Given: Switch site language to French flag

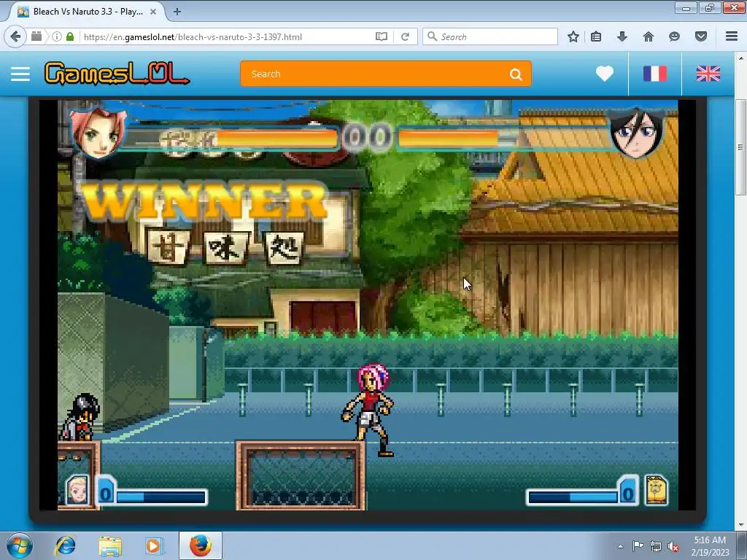Looking at the screenshot, I should pyautogui.click(x=655, y=74).
